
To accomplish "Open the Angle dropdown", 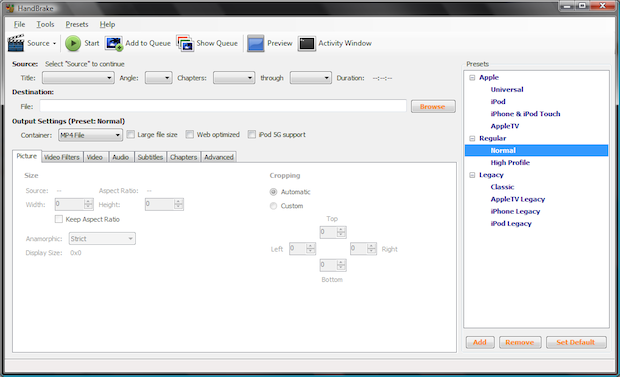I will 159,78.
